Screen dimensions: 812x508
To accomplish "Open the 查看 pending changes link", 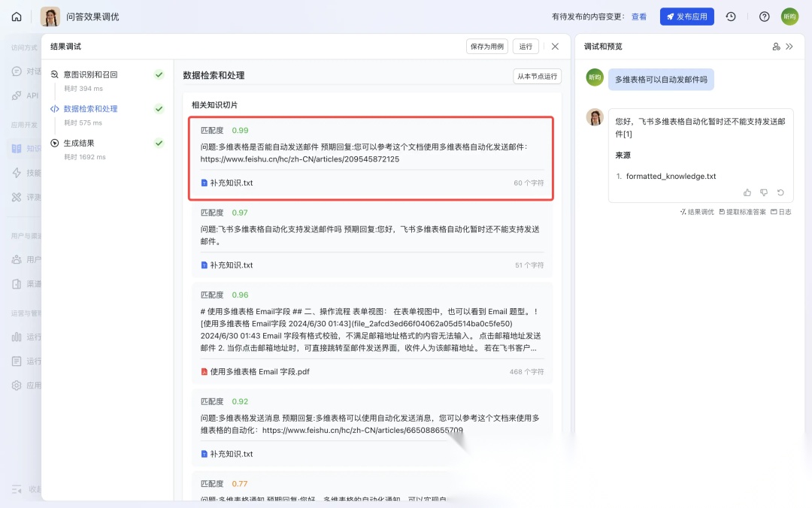I will coord(639,17).
